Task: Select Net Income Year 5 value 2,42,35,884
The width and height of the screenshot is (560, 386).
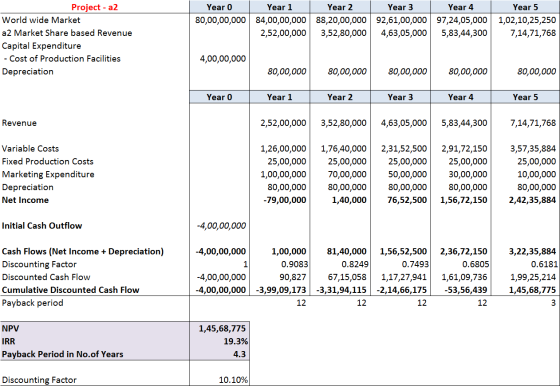Action: click(532, 200)
